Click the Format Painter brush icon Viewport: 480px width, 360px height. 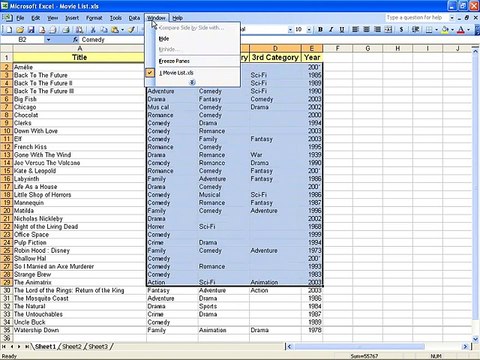pyautogui.click(x=132, y=30)
